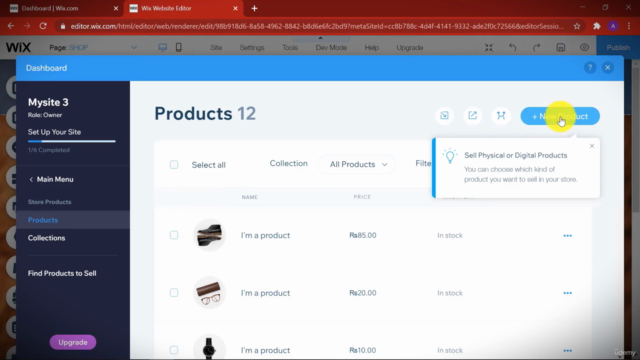640x360 pixels.
Task: Click the Publish button
Action: click(x=618, y=47)
